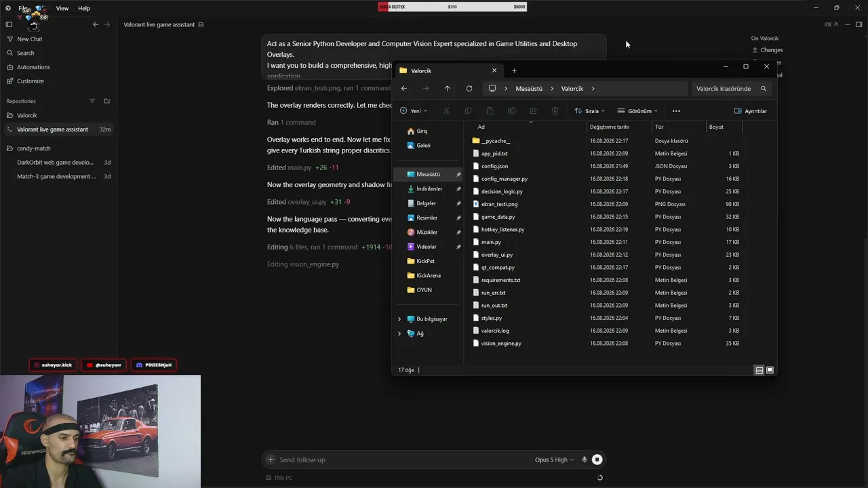Open the View menu
Screen dimensions: 868x488
[x=62, y=8]
